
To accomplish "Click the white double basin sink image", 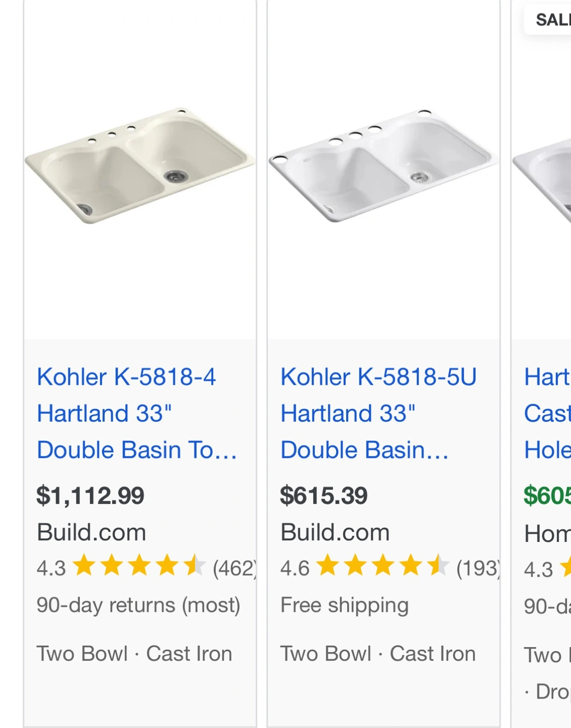I will [384, 166].
